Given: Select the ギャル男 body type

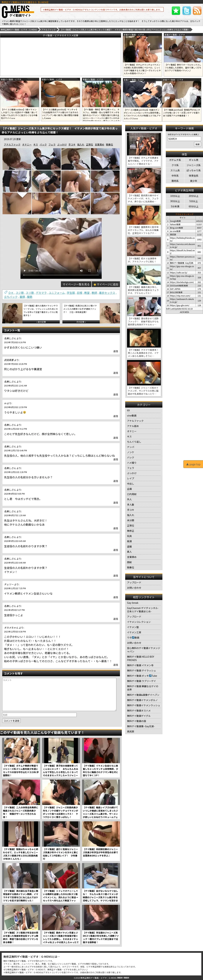Looking at the screenshot, I should tap(194, 160).
